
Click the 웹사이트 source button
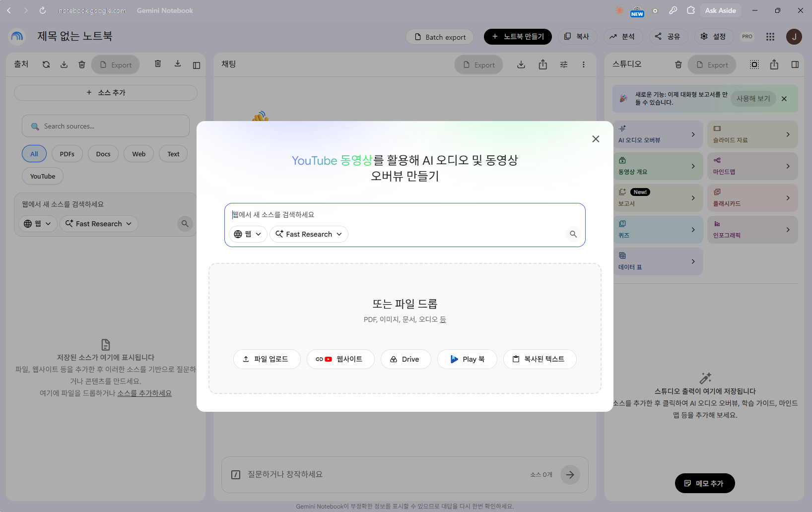(340, 359)
